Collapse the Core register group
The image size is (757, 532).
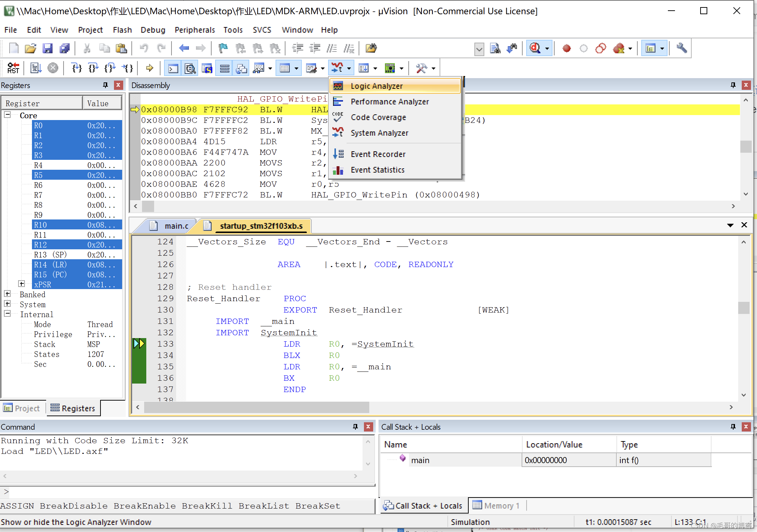pos(7,115)
